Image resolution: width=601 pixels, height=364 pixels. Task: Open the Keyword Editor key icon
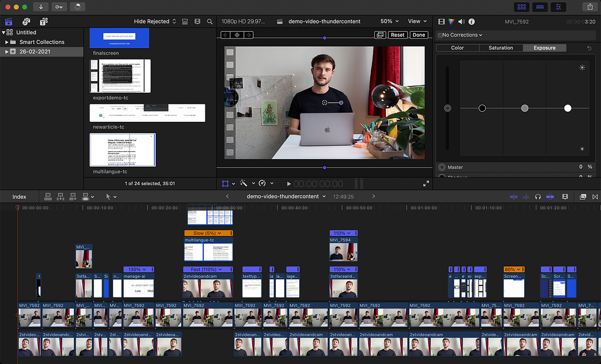(x=59, y=7)
